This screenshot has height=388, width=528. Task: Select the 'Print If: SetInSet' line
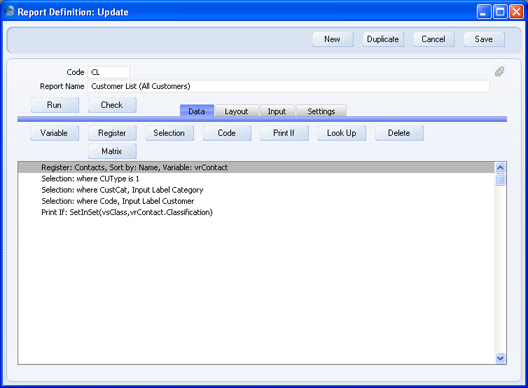(x=256, y=212)
